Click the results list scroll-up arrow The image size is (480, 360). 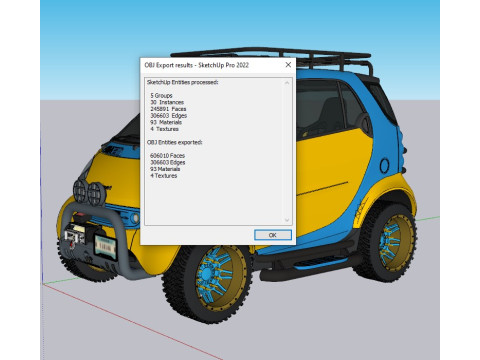coord(287,83)
